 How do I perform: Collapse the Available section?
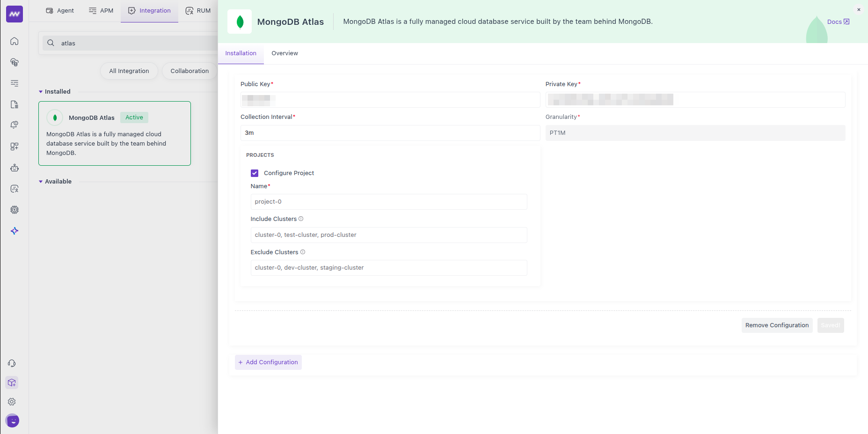[41, 181]
